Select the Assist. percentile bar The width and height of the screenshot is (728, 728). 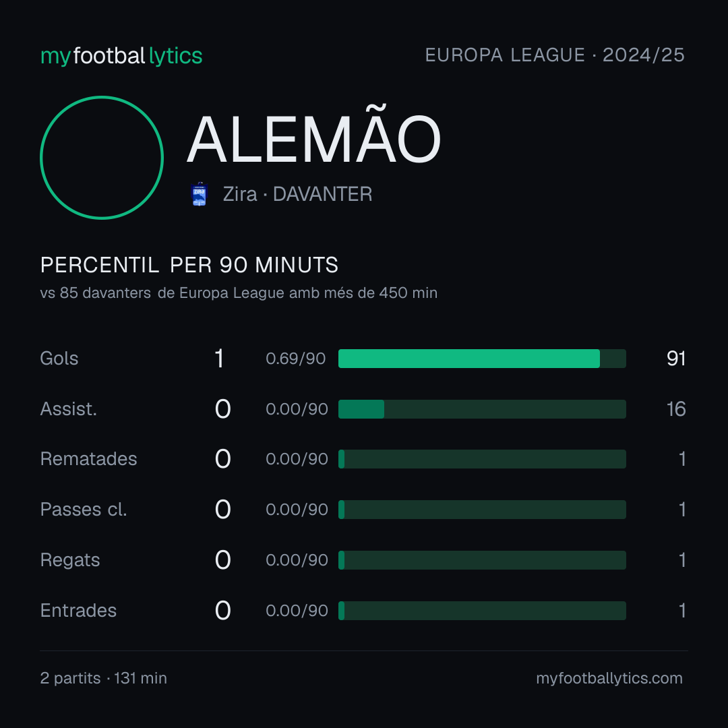click(482, 409)
